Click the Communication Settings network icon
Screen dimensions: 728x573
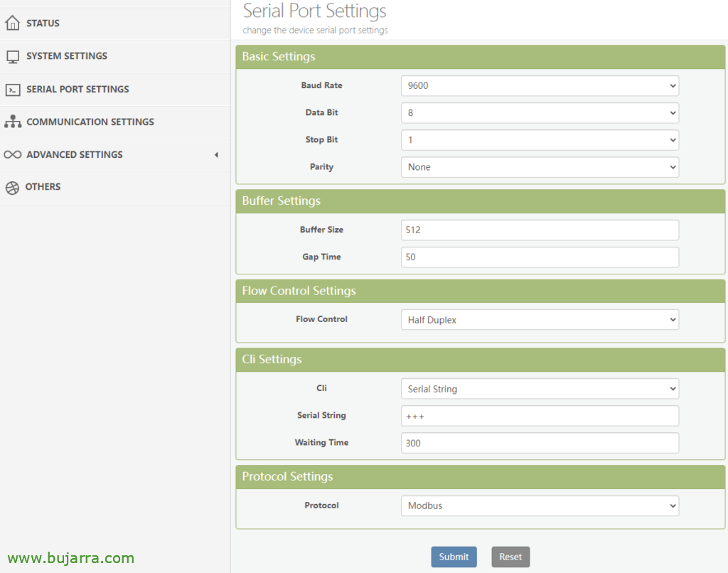click(x=12, y=122)
